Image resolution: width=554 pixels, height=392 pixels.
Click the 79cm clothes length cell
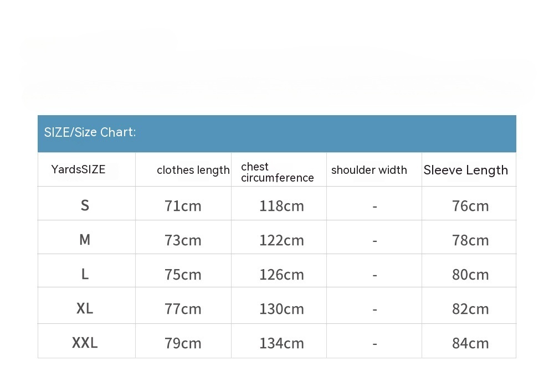(x=183, y=343)
